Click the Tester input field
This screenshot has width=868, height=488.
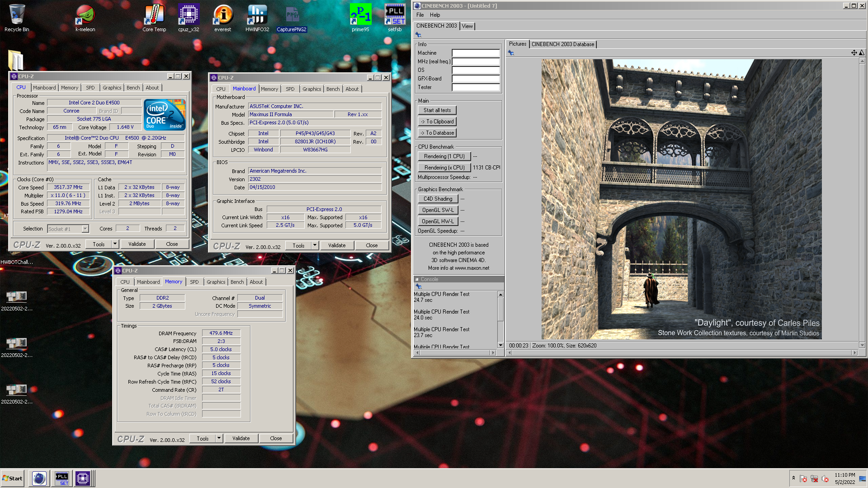click(x=476, y=87)
